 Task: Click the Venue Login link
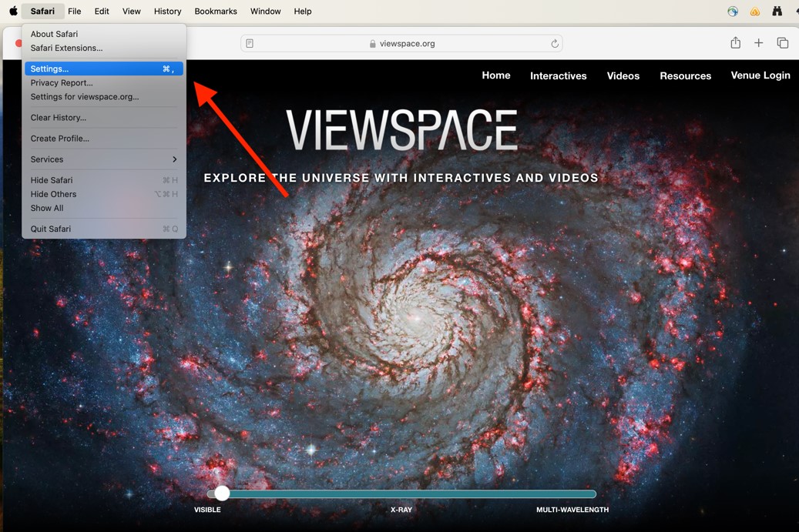(x=760, y=75)
